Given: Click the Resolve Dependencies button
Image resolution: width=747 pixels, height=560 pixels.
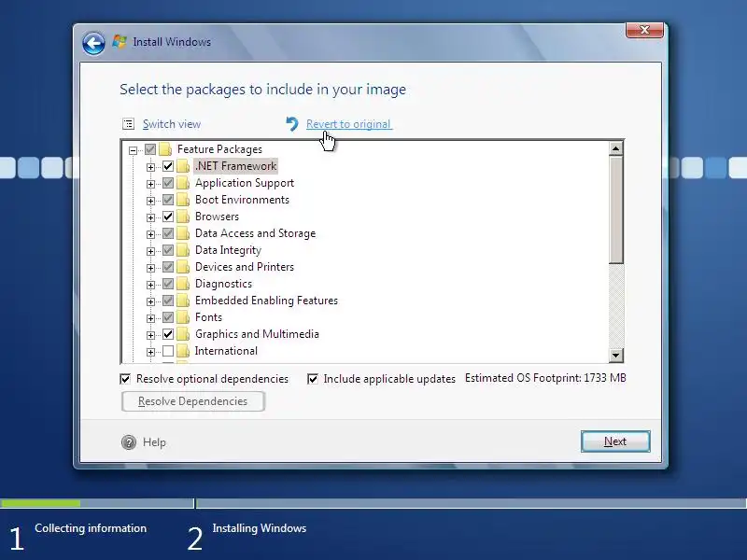Looking at the screenshot, I should tap(193, 401).
